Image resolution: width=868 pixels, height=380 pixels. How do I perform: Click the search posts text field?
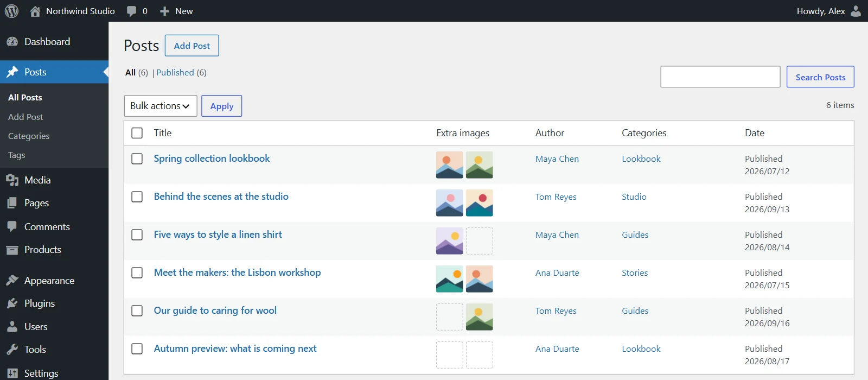(x=720, y=77)
